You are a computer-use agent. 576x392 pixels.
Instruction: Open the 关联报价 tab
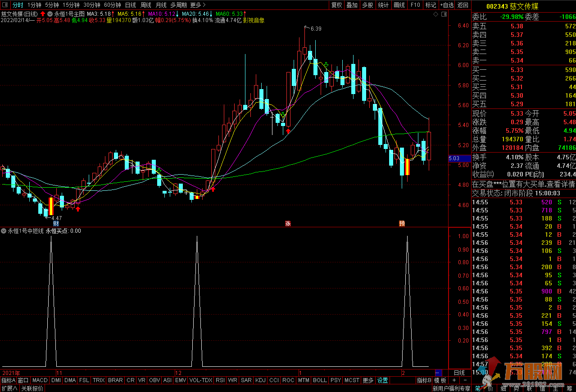pos(32,388)
